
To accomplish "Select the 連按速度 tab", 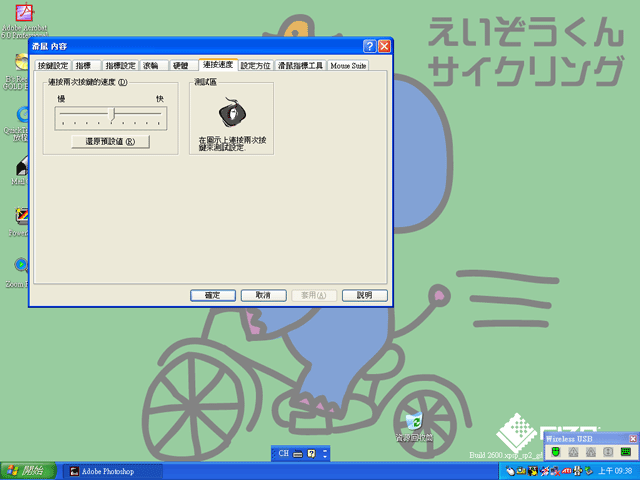I will [218, 64].
